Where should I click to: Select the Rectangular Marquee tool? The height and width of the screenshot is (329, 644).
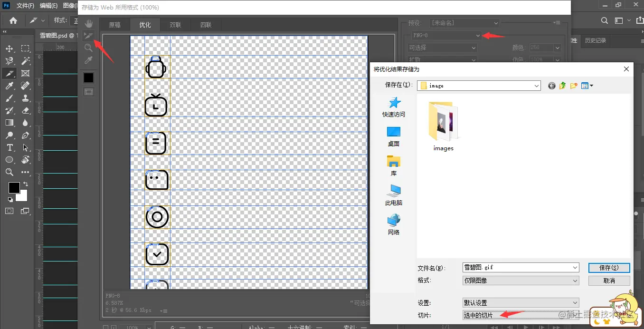click(26, 48)
